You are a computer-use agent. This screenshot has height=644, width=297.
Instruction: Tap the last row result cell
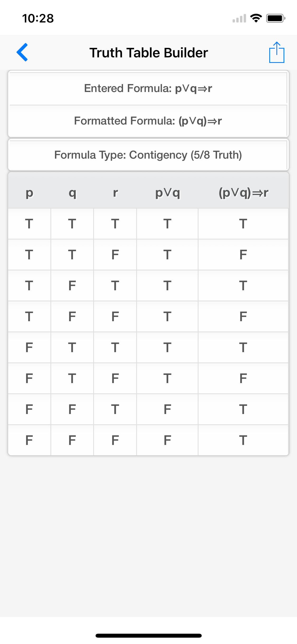pos(243,440)
